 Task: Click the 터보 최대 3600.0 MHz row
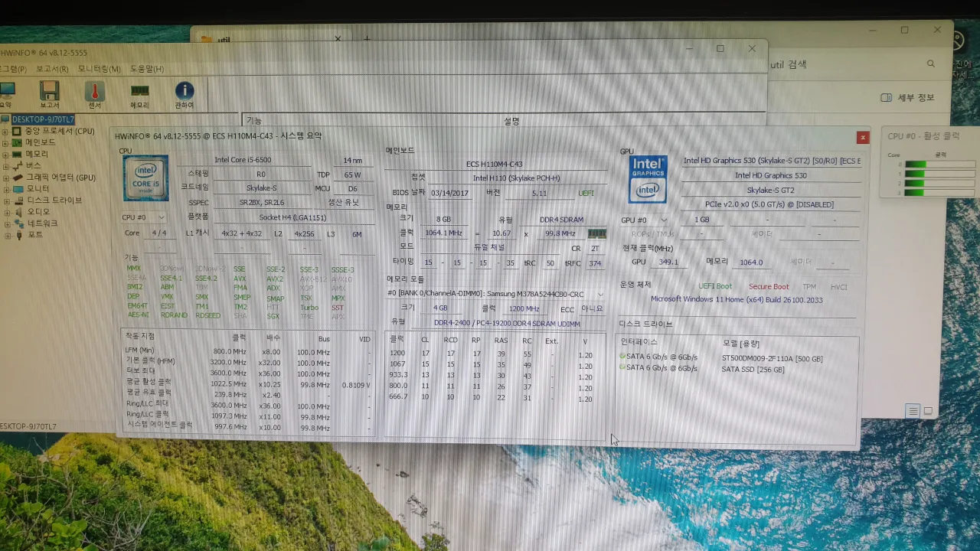(x=249, y=373)
